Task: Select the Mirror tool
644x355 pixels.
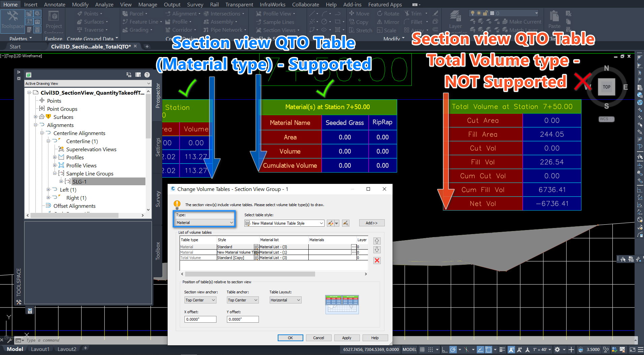Action: [x=388, y=22]
